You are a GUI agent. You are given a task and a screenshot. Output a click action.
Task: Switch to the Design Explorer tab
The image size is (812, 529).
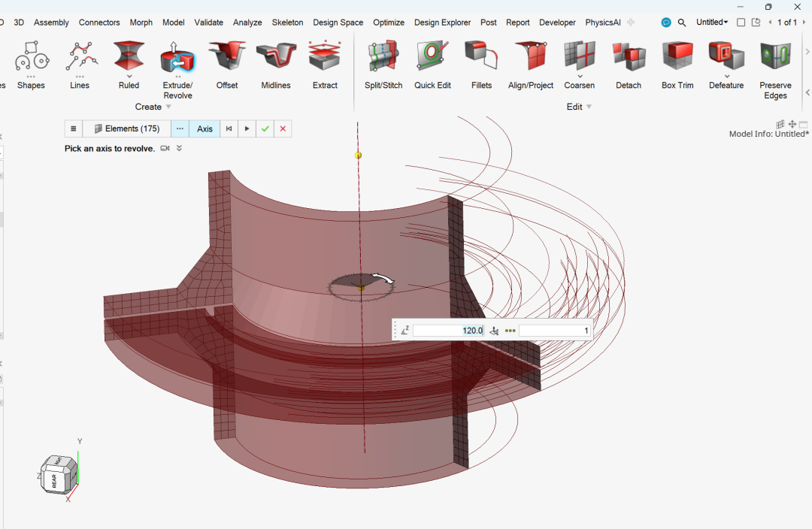[442, 23]
